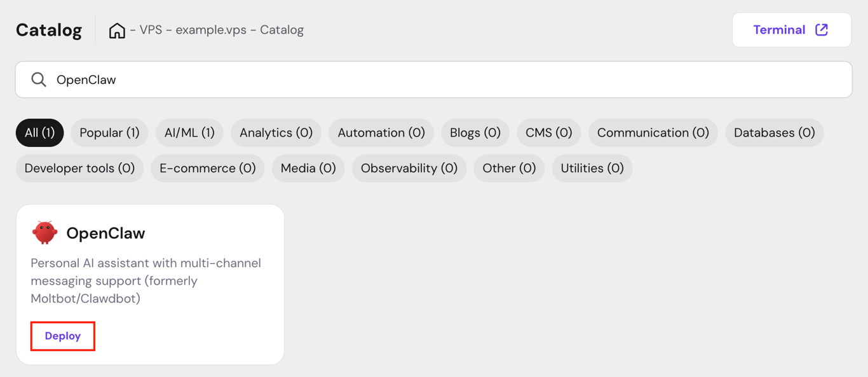Screen dimensions: 868x377
Task: Filter by Databases category
Action: pyautogui.click(x=775, y=132)
